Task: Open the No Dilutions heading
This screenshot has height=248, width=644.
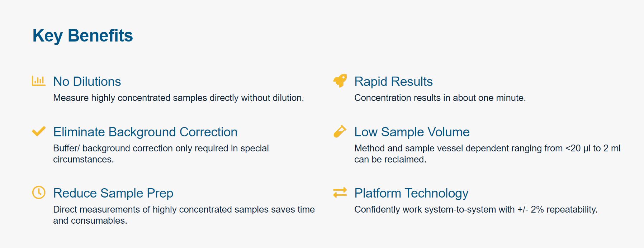Action: coord(87,82)
